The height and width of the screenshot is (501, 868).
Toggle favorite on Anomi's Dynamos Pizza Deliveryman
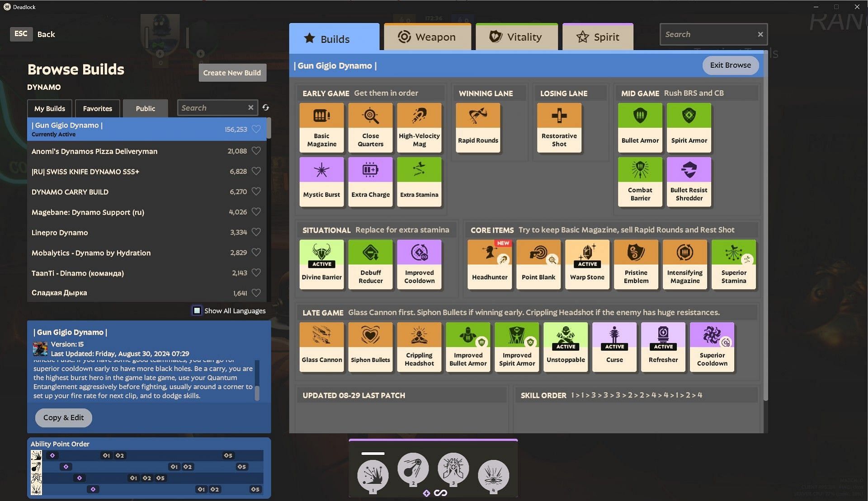click(256, 150)
